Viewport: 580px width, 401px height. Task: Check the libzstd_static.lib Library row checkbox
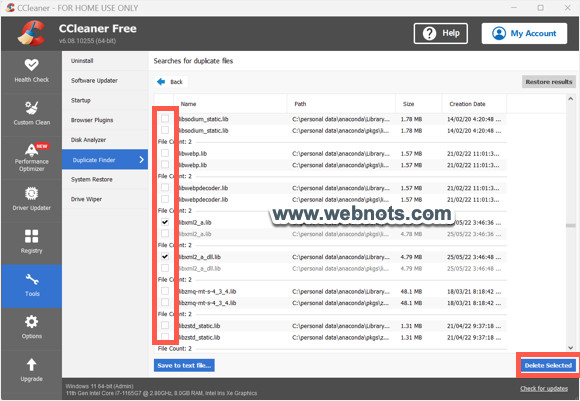[x=165, y=326]
